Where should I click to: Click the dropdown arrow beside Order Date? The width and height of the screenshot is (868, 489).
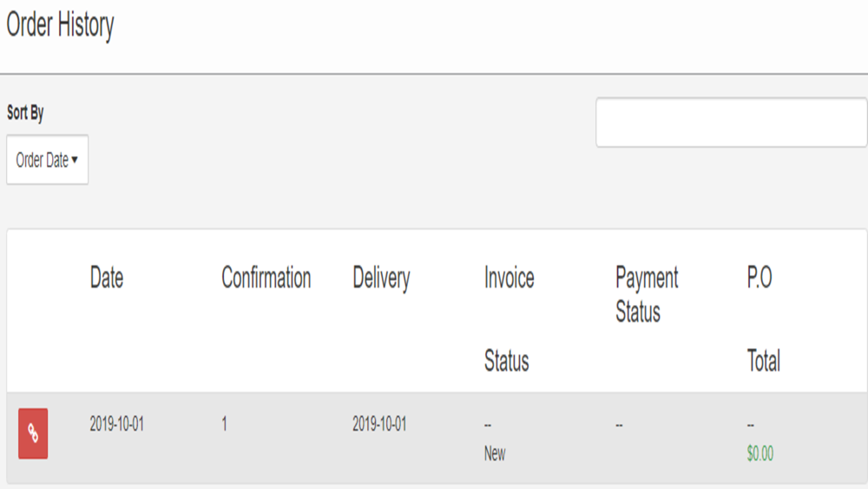(75, 160)
